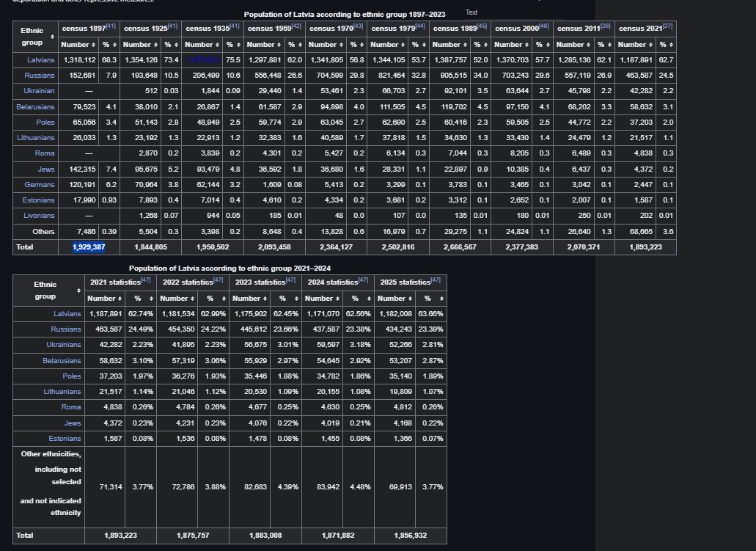Sort by census 1935 Number column
756x551 pixels.
click(x=202, y=45)
